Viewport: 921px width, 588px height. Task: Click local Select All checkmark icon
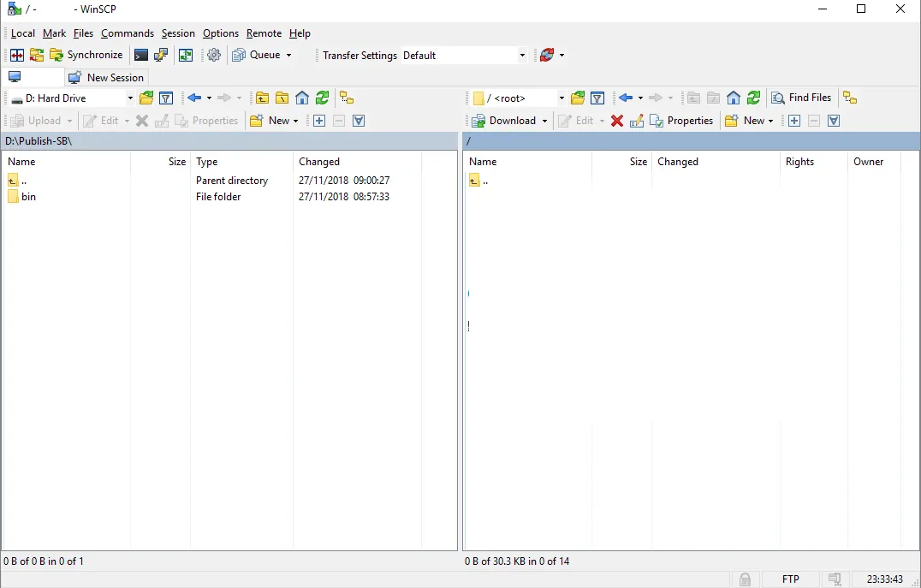pos(359,121)
